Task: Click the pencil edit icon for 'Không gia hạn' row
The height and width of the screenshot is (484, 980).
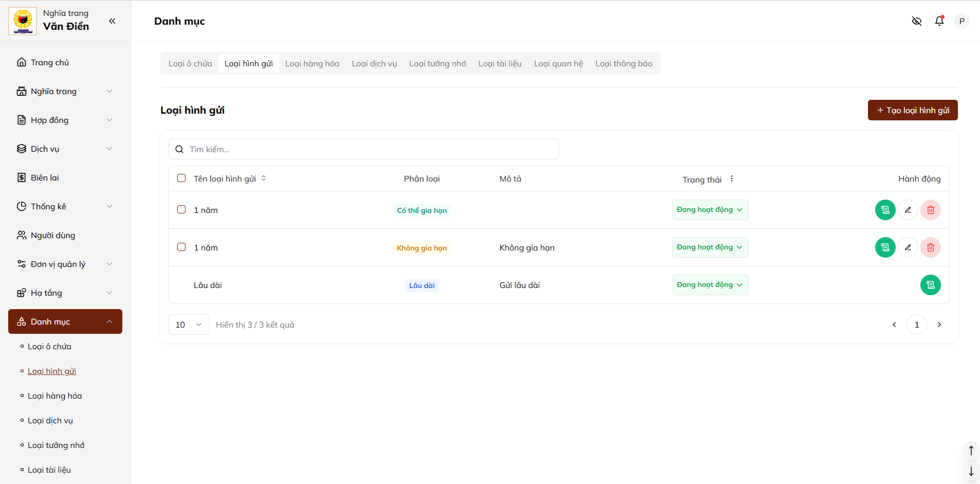Action: pyautogui.click(x=908, y=247)
